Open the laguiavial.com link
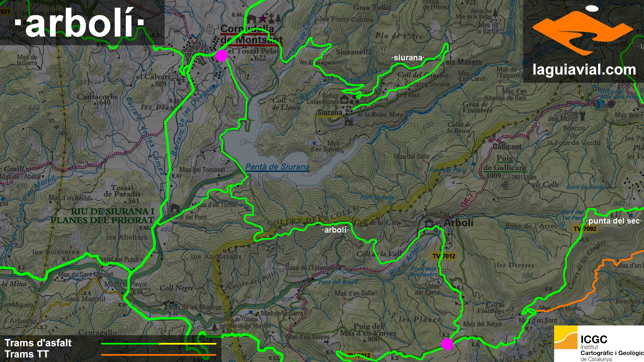This screenshot has width=644, height=362. point(584,70)
